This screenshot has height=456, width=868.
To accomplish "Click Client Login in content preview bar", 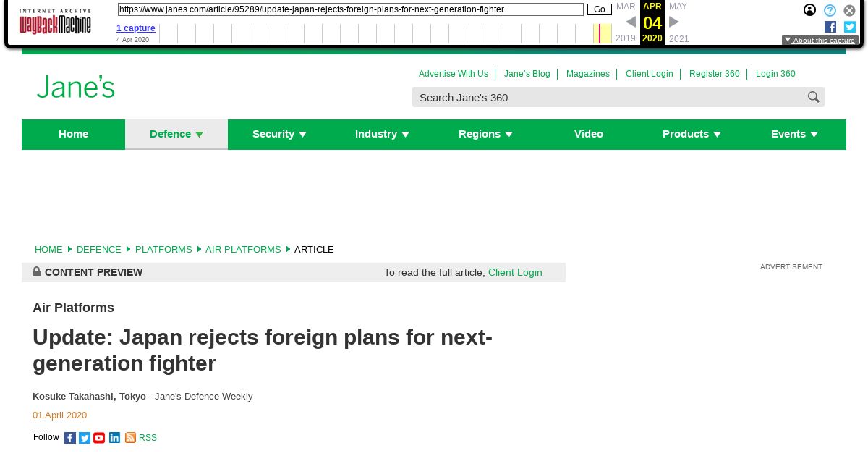I will (515, 272).
